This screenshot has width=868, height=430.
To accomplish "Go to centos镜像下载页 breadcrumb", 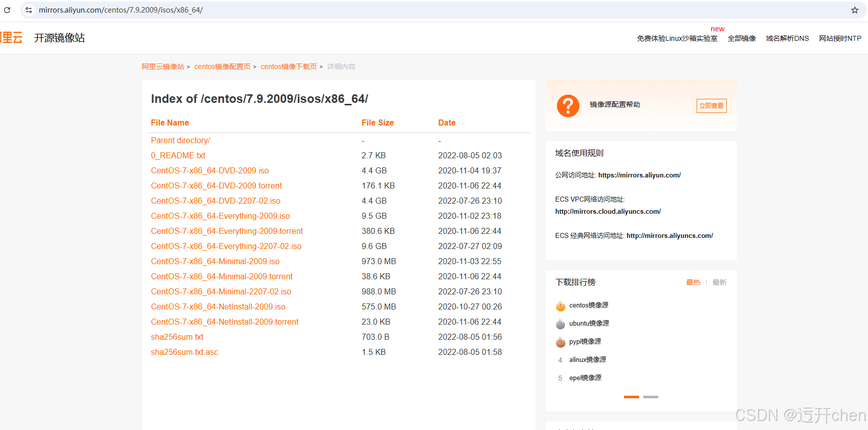I will click(289, 67).
